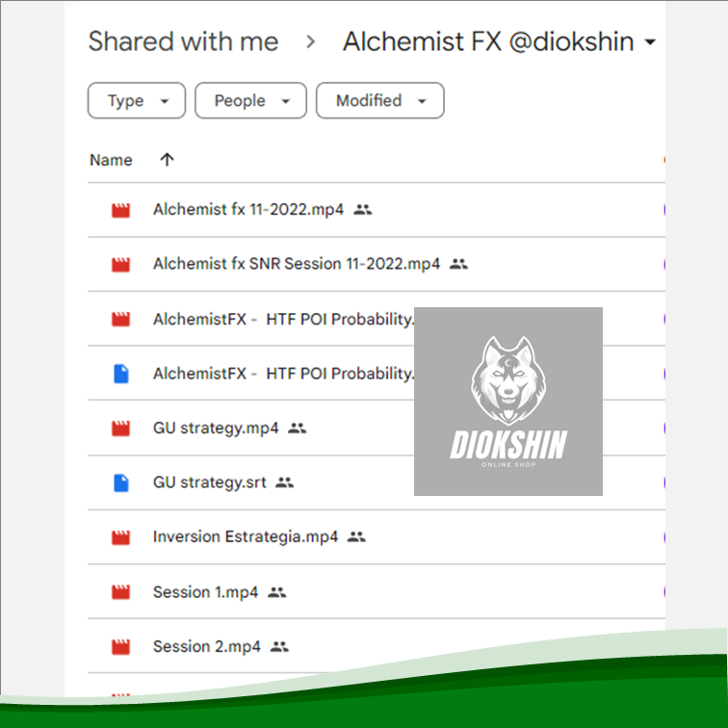The image size is (728, 728).
Task: Click shared icon beside Session 1.mp4
Action: (x=277, y=592)
